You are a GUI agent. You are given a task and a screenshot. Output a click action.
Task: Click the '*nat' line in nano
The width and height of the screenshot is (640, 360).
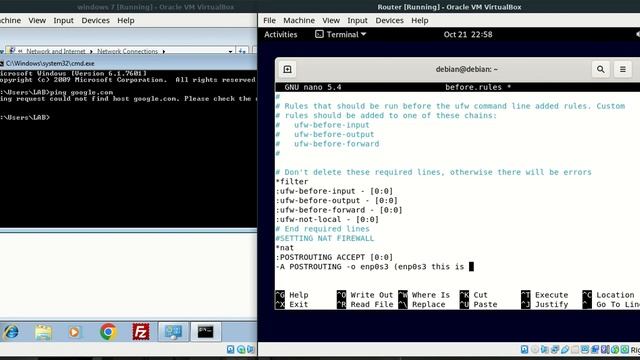coord(285,248)
